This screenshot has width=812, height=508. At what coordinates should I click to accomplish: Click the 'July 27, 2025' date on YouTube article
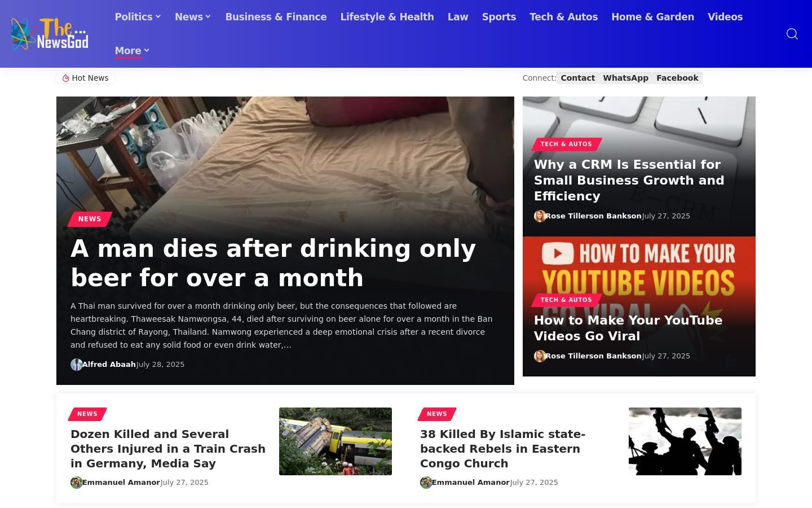click(666, 356)
